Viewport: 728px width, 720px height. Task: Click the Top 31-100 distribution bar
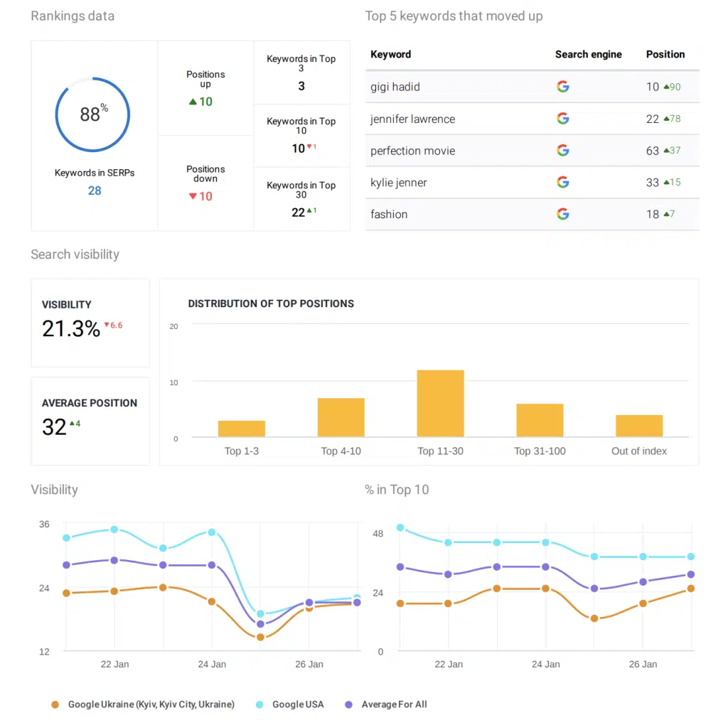[540, 420]
